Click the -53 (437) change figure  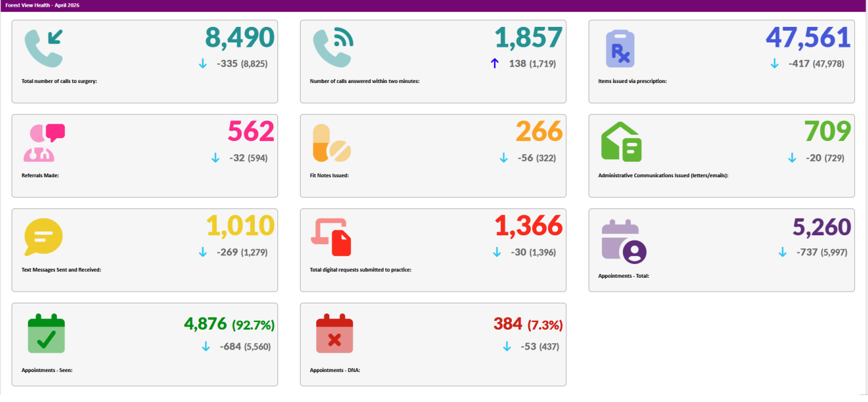[x=540, y=346]
